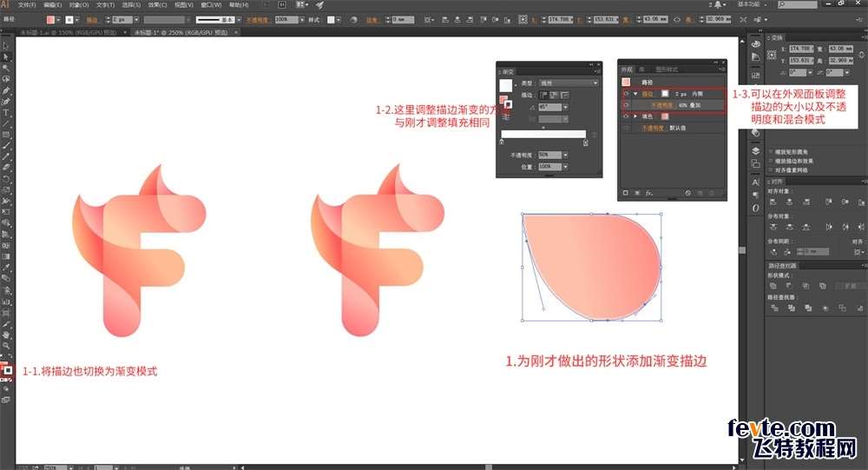This screenshot has width=868, height=470.
Task: Open the gradient type 类型 dropdown
Action: [x=569, y=83]
